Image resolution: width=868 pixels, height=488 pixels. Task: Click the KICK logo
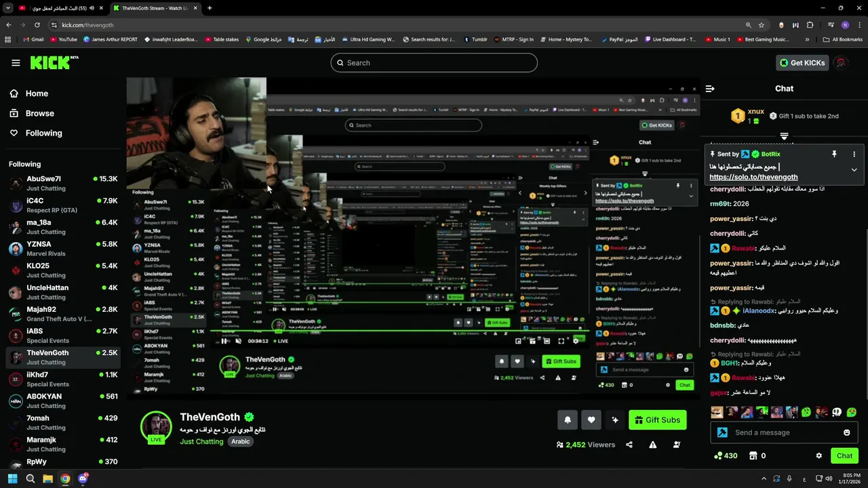(x=54, y=62)
